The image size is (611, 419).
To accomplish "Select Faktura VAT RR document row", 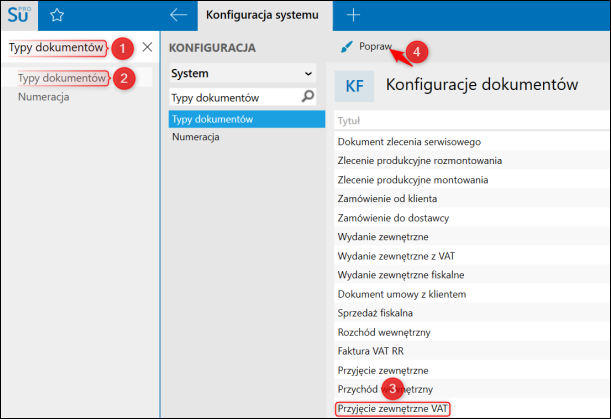I will [373, 350].
